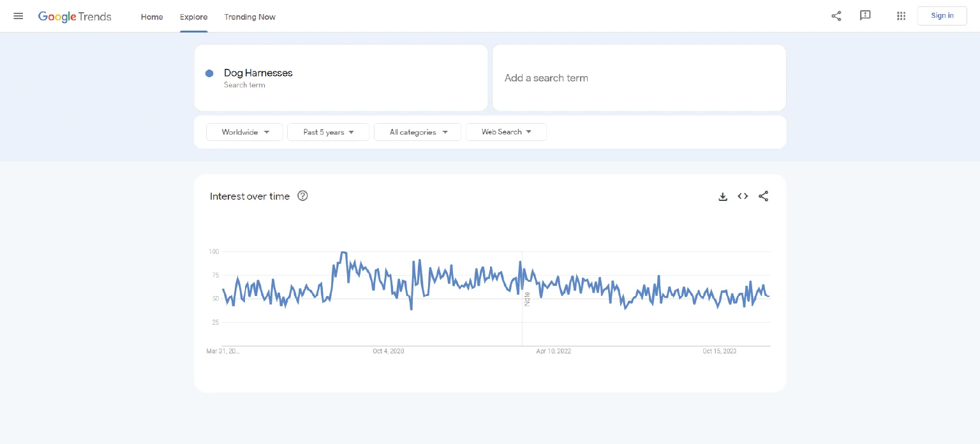Viewport: 980px width, 444px height.
Task: Select the Explore tab
Action: pos(193,17)
